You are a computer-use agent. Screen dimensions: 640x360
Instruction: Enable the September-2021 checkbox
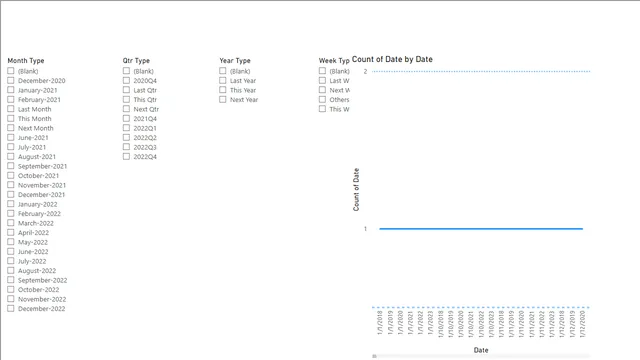click(11, 166)
